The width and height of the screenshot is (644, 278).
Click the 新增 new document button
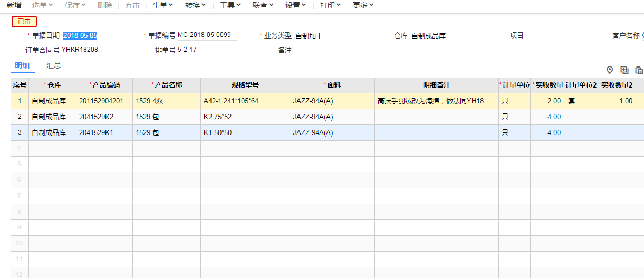14,5
